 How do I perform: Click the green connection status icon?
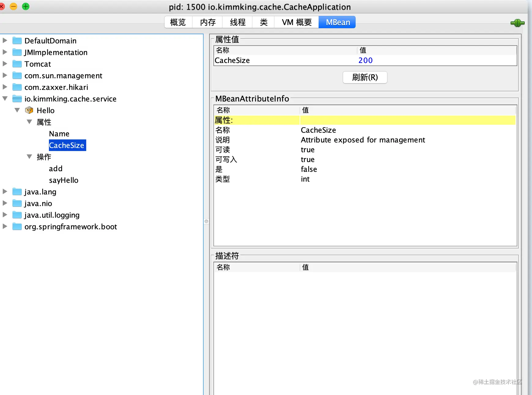click(517, 23)
